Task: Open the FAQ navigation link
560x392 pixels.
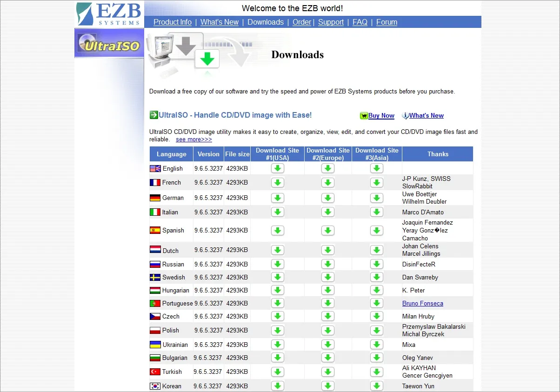Action: [360, 22]
